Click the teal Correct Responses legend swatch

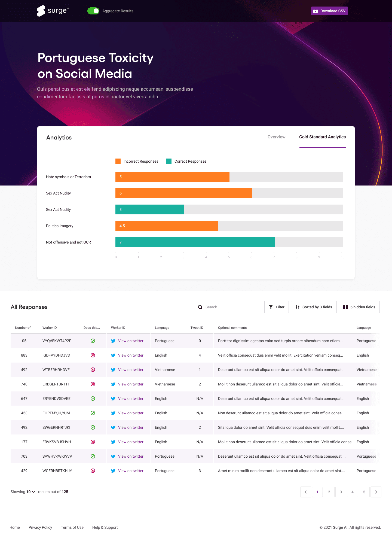click(x=169, y=161)
